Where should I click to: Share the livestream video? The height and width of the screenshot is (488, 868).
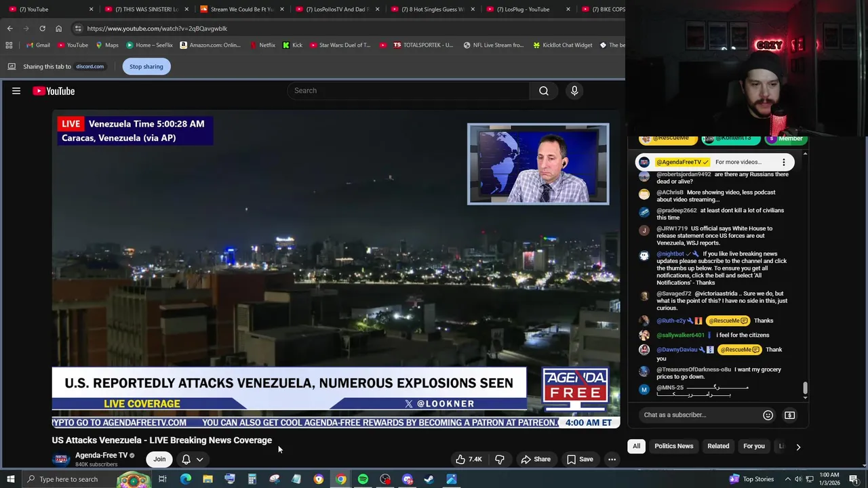click(535, 459)
